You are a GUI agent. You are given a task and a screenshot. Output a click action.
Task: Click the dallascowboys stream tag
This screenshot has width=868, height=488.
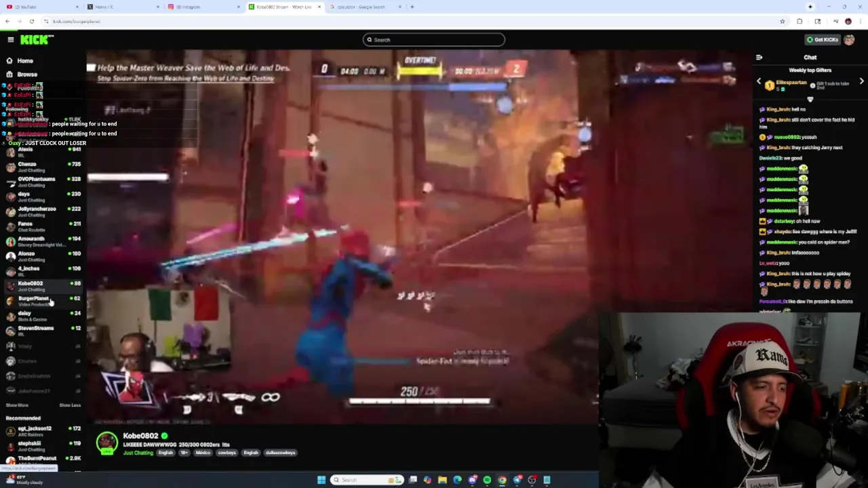281,453
